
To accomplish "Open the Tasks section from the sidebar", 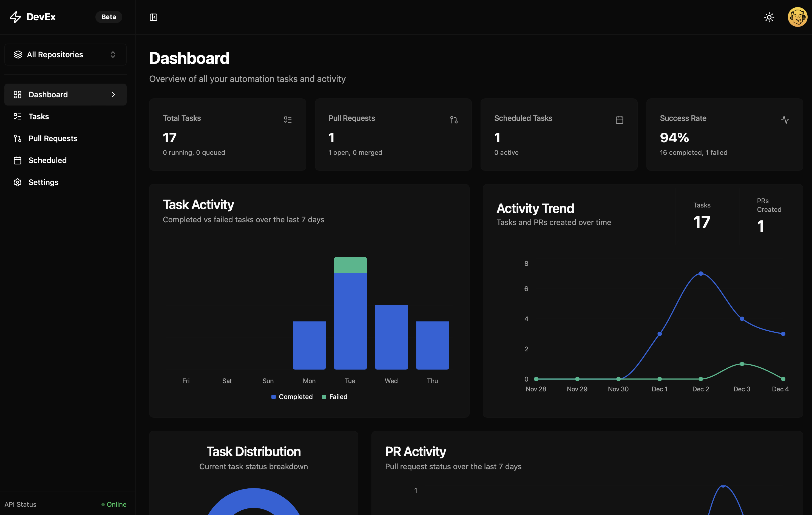I will click(39, 116).
